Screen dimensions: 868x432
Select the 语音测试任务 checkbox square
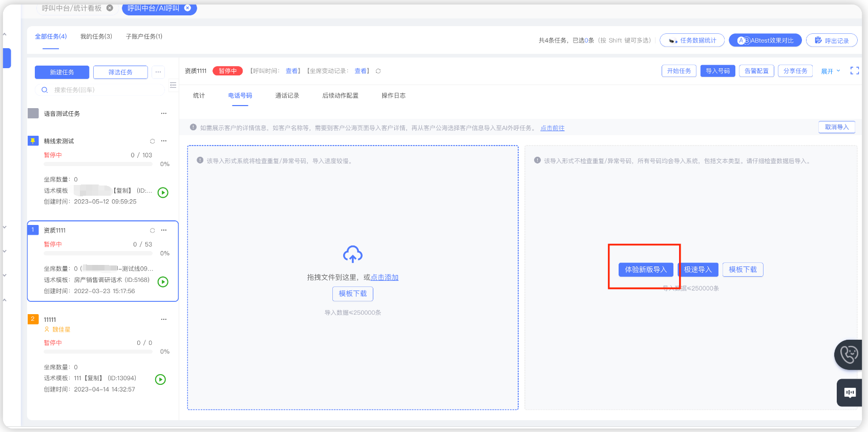coord(33,113)
